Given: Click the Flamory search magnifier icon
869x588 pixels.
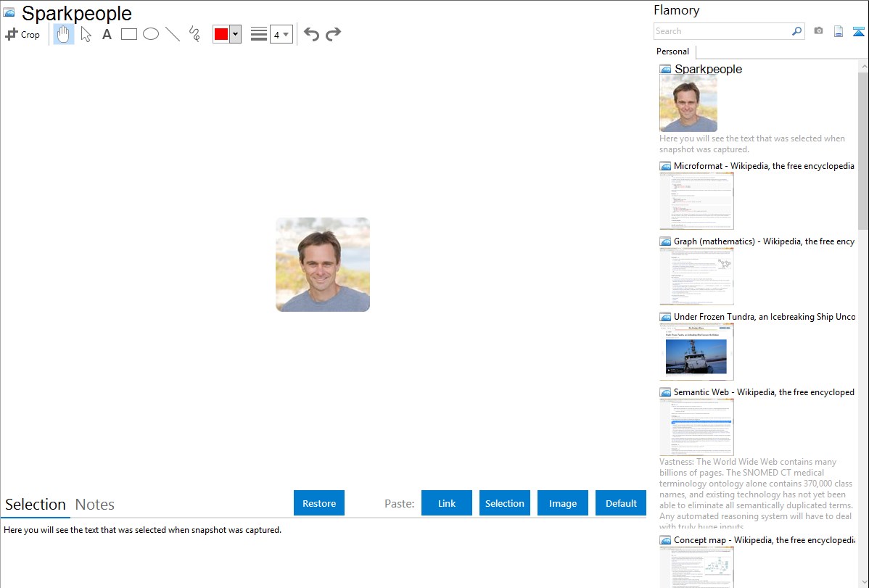Looking at the screenshot, I should point(796,31).
